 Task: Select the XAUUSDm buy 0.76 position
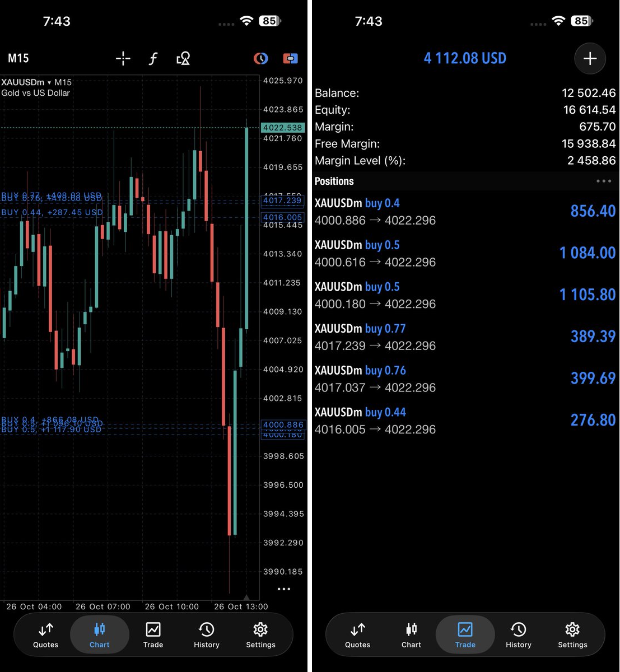tap(465, 379)
